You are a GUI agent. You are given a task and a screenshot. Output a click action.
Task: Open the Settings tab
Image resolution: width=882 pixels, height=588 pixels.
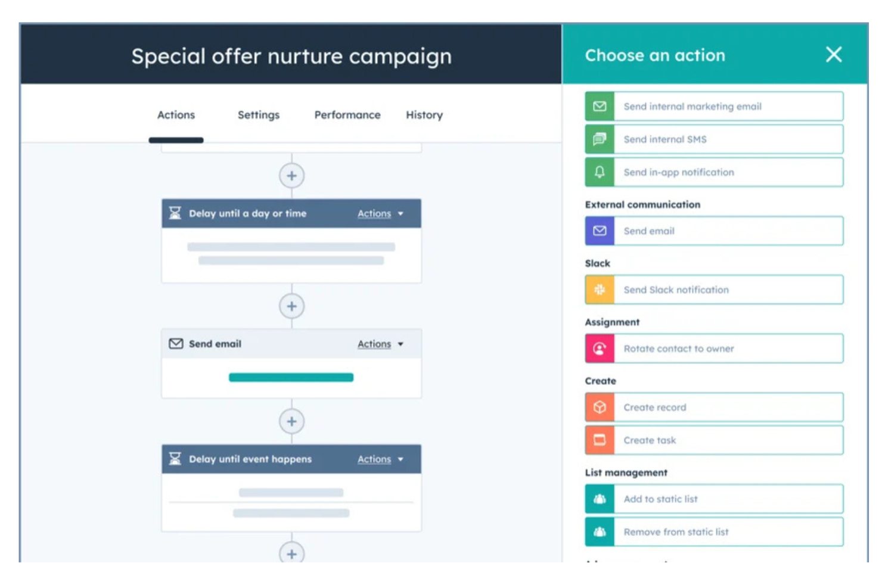tap(259, 115)
